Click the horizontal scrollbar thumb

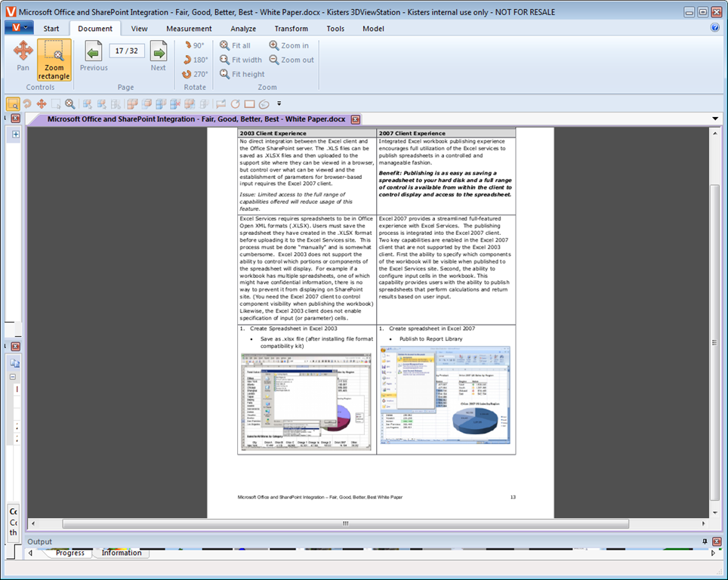(x=346, y=524)
